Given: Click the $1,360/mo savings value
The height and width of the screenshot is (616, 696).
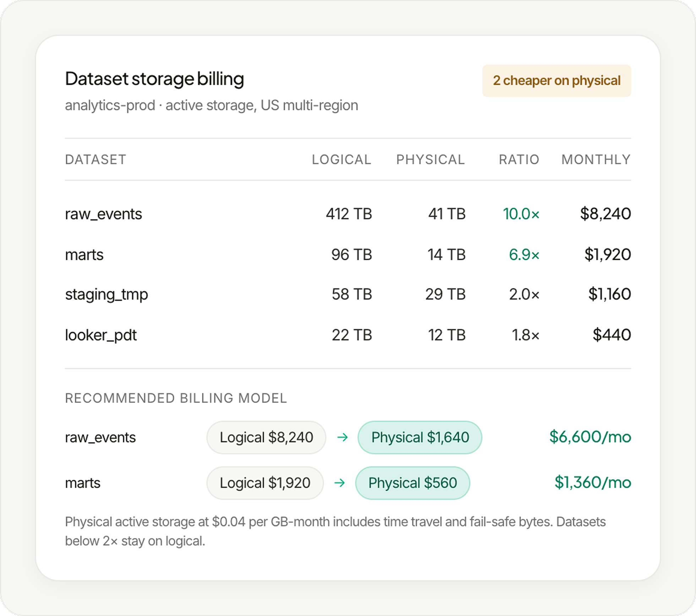Looking at the screenshot, I should 593,483.
